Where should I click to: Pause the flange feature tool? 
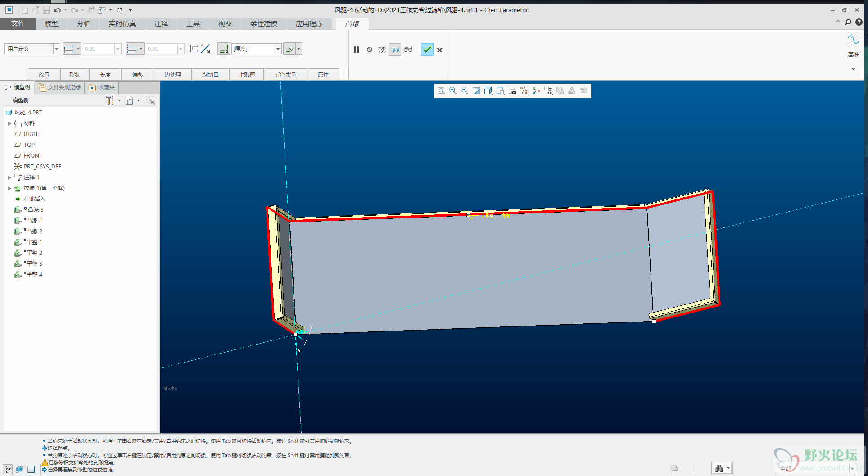[x=356, y=50]
